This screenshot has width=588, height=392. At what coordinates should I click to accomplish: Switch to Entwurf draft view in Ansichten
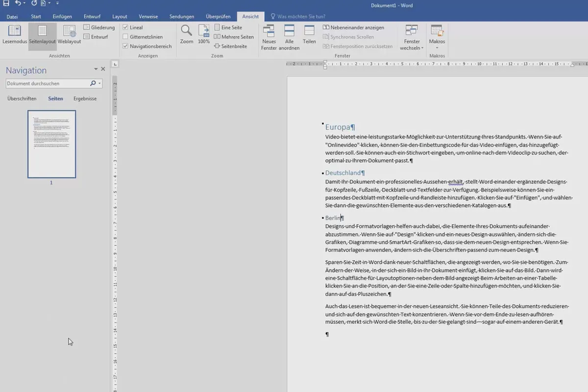click(96, 37)
